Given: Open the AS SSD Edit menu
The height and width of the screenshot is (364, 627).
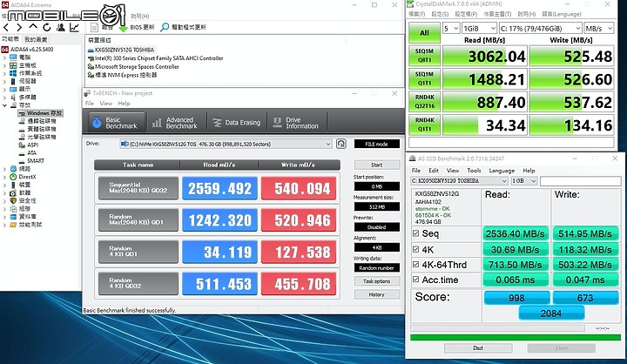Looking at the screenshot, I should point(434,171).
